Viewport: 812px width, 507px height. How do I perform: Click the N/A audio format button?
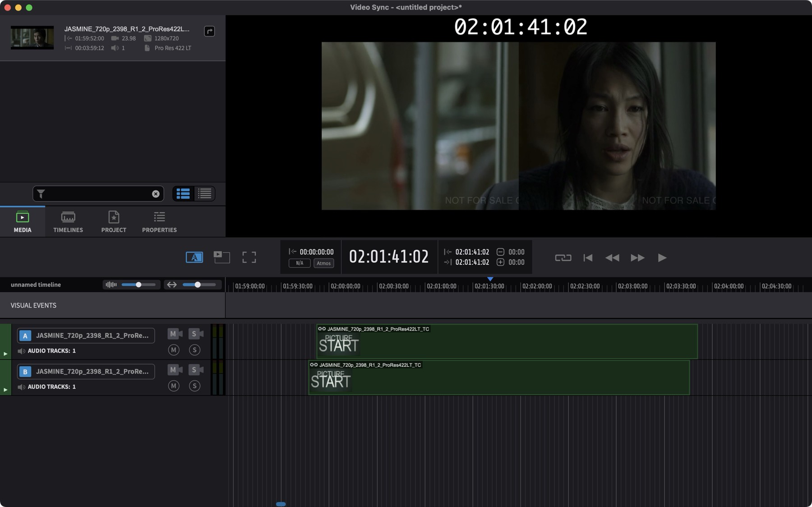[300, 263]
